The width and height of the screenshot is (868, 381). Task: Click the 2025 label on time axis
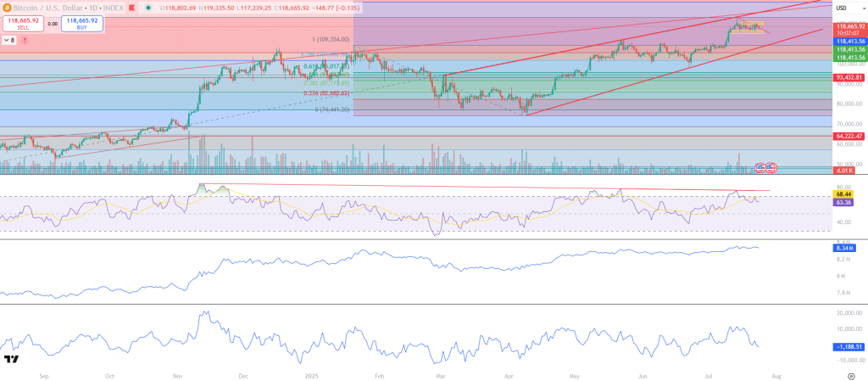click(x=310, y=375)
